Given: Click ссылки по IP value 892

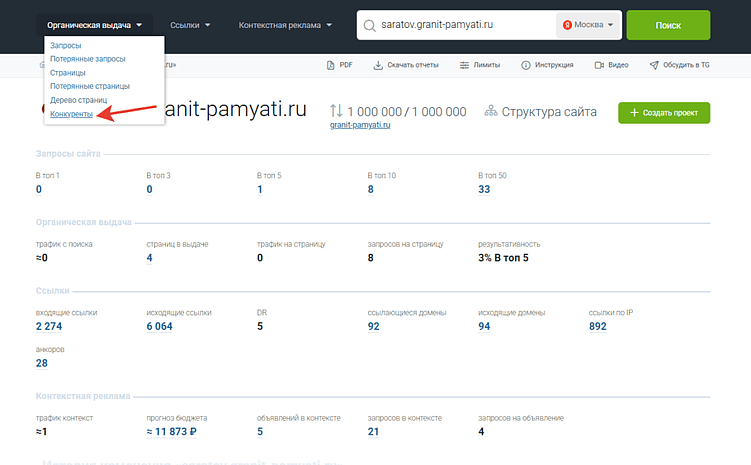Looking at the screenshot, I should [x=598, y=326].
